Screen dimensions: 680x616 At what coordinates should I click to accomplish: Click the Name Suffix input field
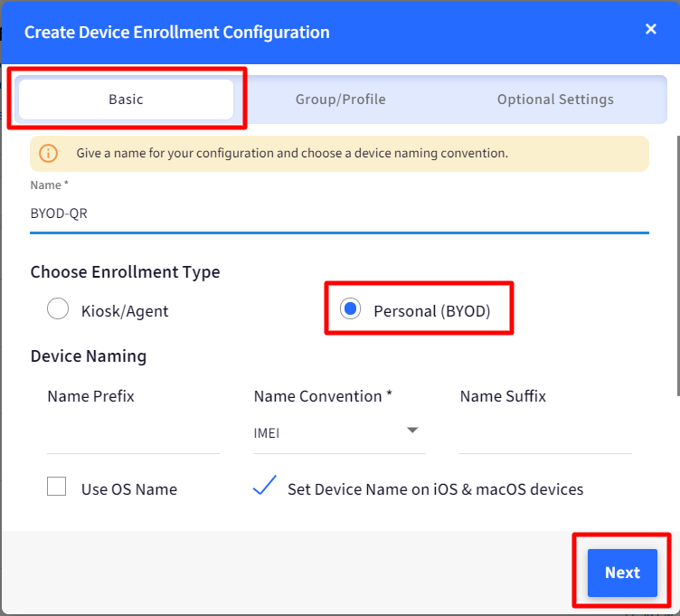coord(545,435)
